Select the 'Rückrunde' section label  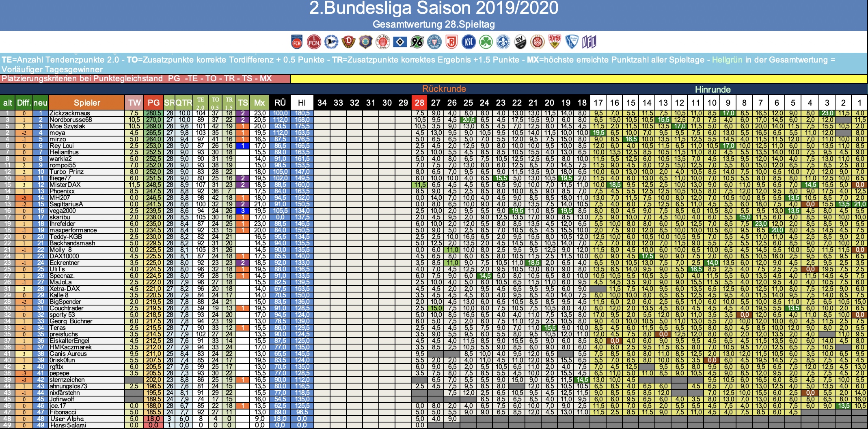pyautogui.click(x=444, y=89)
